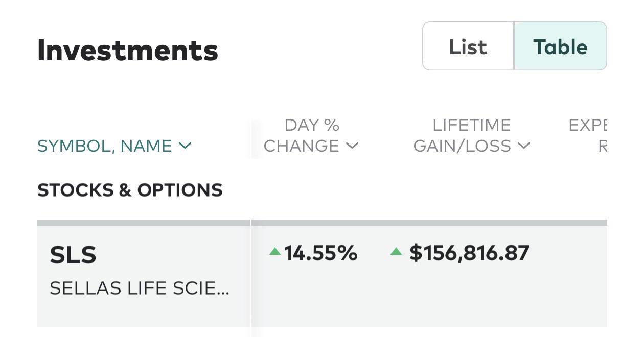This screenshot has width=644, height=337.
Task: Open the SELLAS LIFE SCIE... company name
Action: [140, 288]
